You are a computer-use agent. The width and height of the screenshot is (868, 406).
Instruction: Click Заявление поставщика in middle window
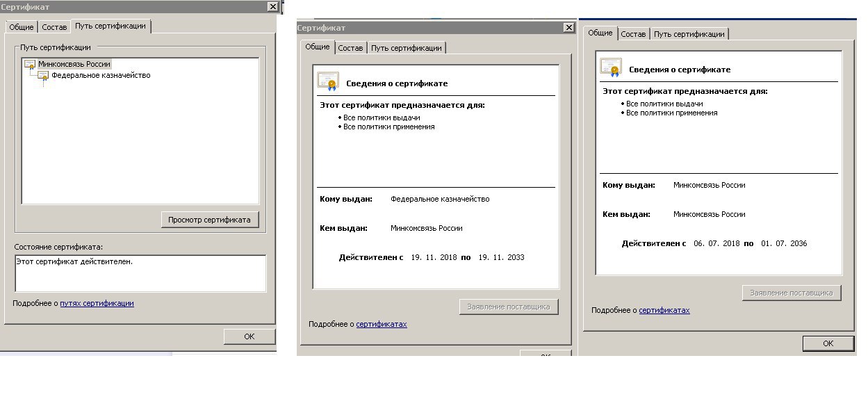(x=509, y=307)
